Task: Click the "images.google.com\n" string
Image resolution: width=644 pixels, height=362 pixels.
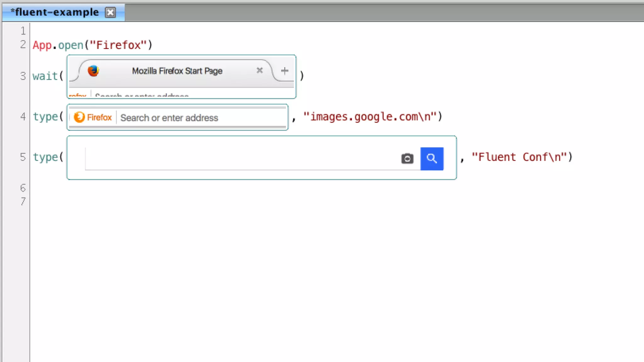Action: (x=373, y=117)
